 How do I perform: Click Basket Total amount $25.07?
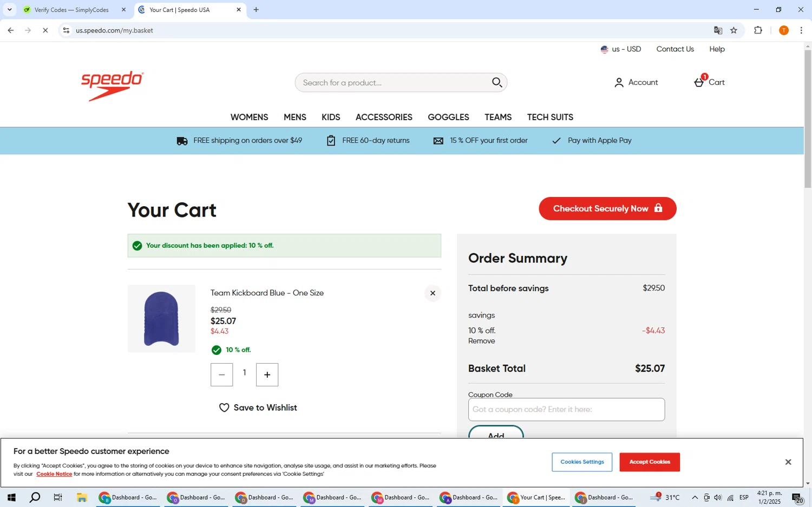pyautogui.click(x=650, y=368)
